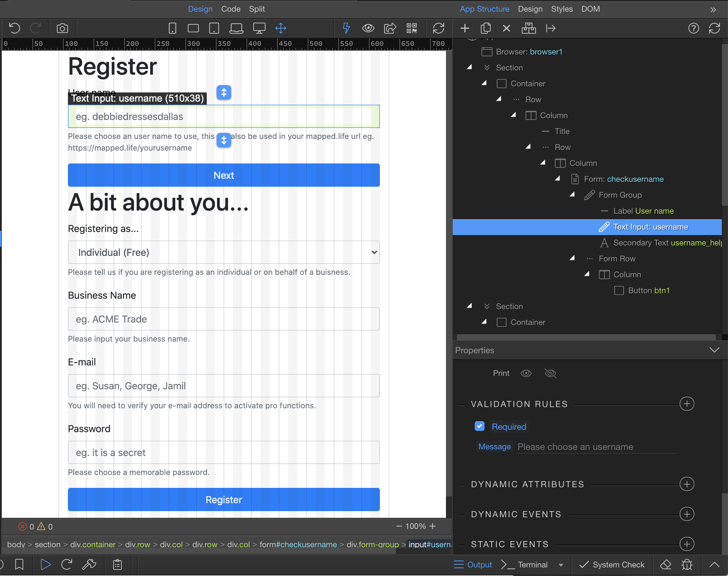Open the Registering as Individual (Free) dropdown
Screen dimensions: 728x576
[224, 252]
